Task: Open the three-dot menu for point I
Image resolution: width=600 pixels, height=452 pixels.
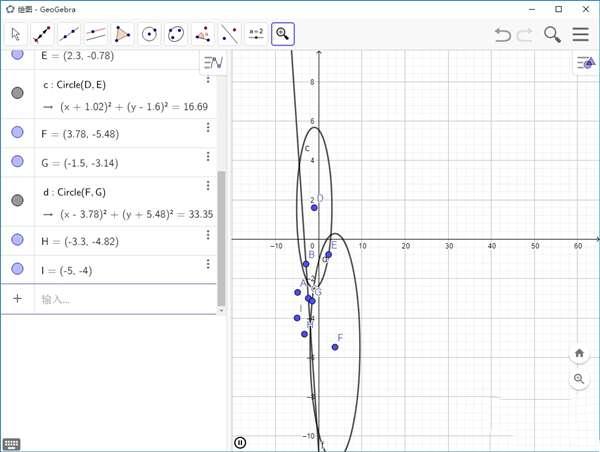Action: [x=208, y=265]
